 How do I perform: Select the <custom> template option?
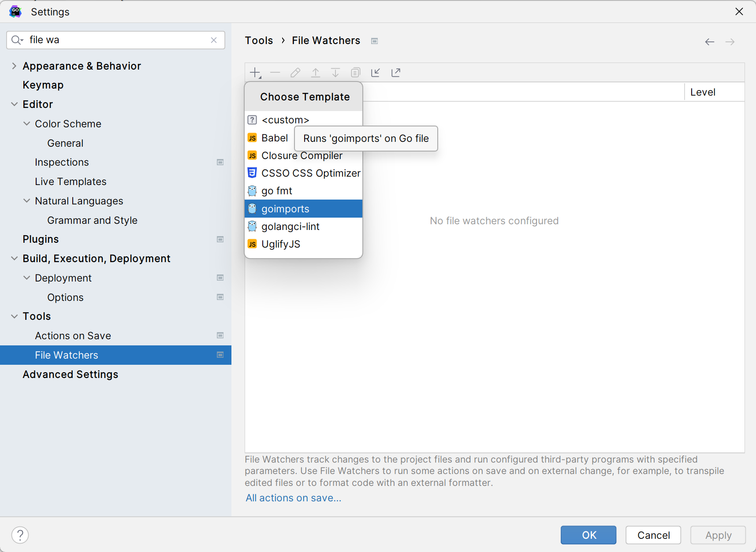(x=285, y=120)
